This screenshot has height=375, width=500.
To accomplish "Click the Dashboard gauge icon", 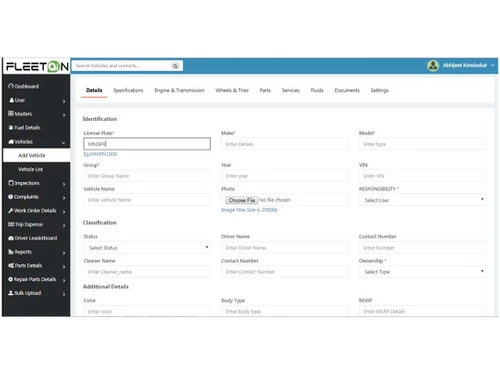I will point(11,86).
